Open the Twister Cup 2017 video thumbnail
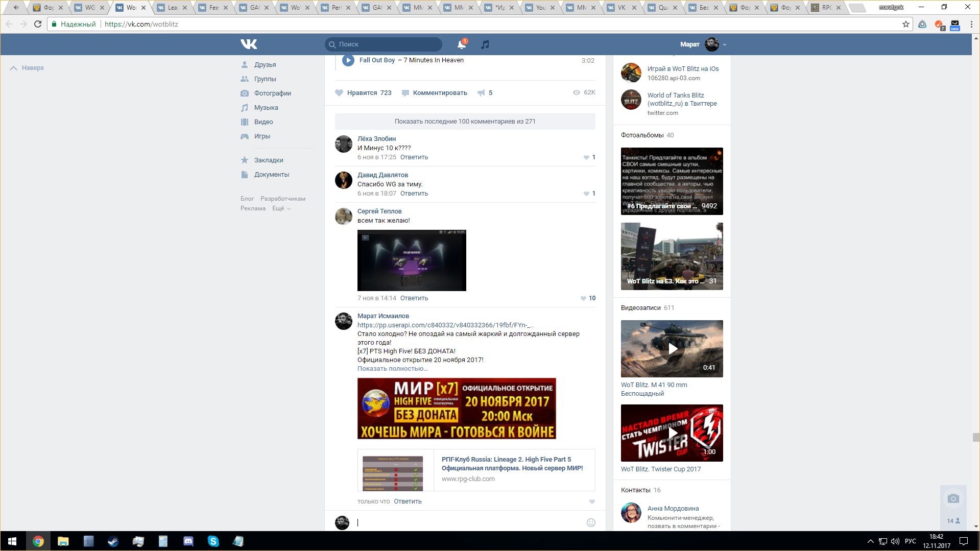This screenshot has width=980, height=551. tap(672, 433)
